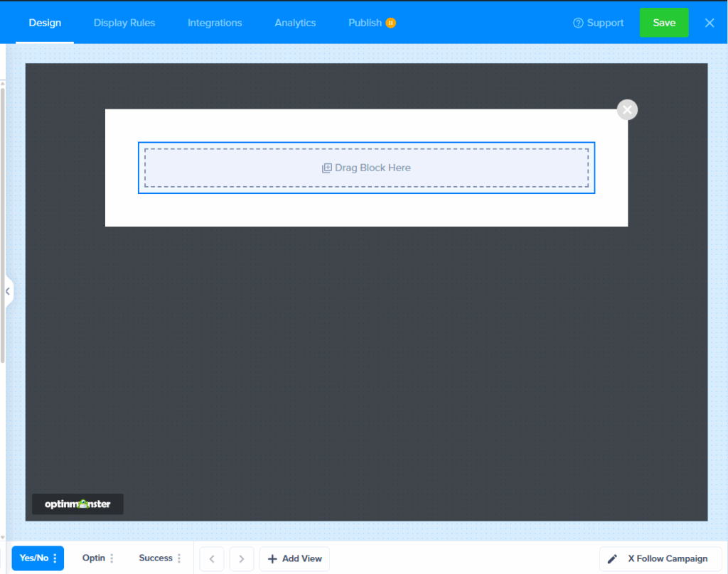Dismiss the campaign preview with its close icon
Viewport: 728px width, 574px height.
[626, 109]
